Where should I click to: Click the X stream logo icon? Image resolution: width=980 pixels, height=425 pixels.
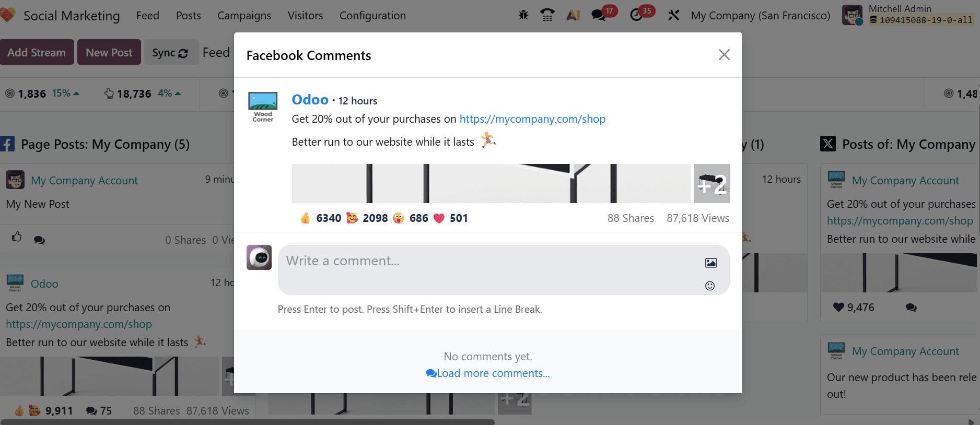[828, 144]
